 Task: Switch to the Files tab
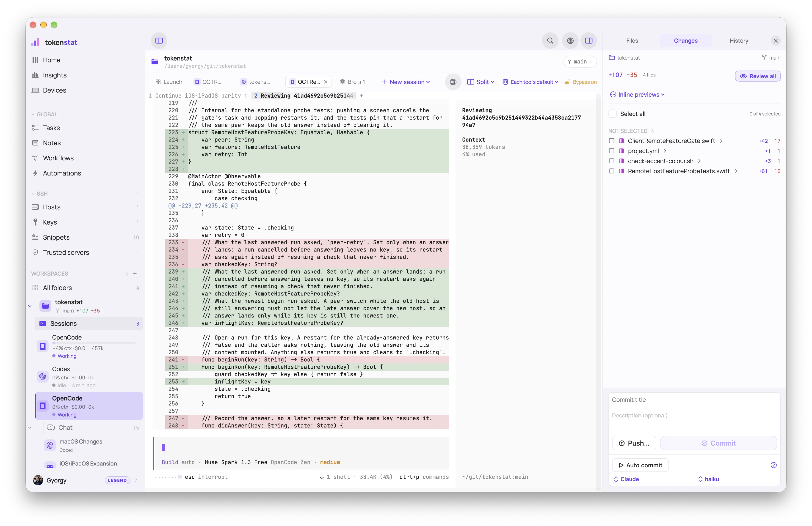(632, 41)
